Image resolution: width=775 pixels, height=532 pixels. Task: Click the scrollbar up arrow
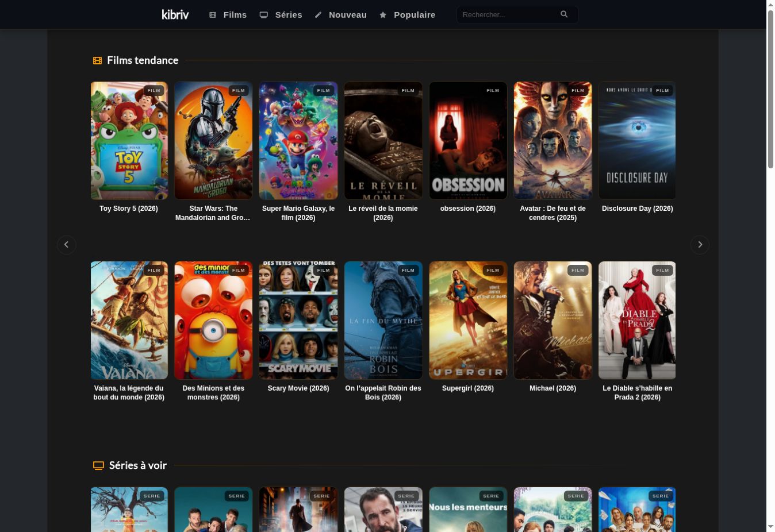pyautogui.click(x=770, y=5)
